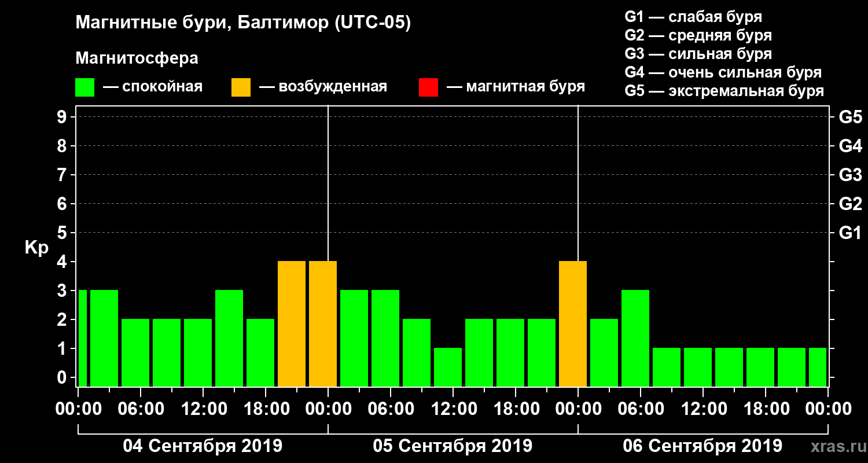
Task: Click 12:00 time label under 05 Сентября
Action: pyautogui.click(x=454, y=409)
